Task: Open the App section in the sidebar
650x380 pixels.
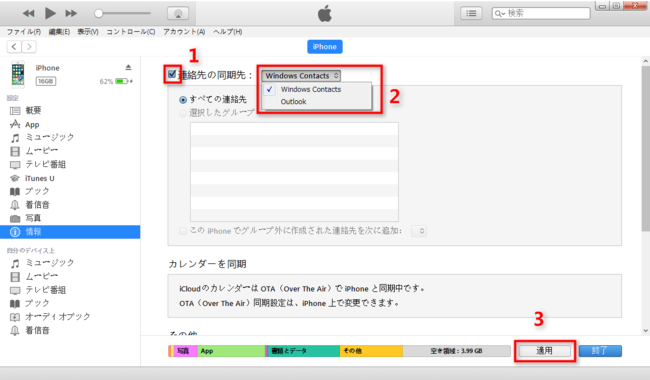Action: pyautogui.click(x=32, y=124)
